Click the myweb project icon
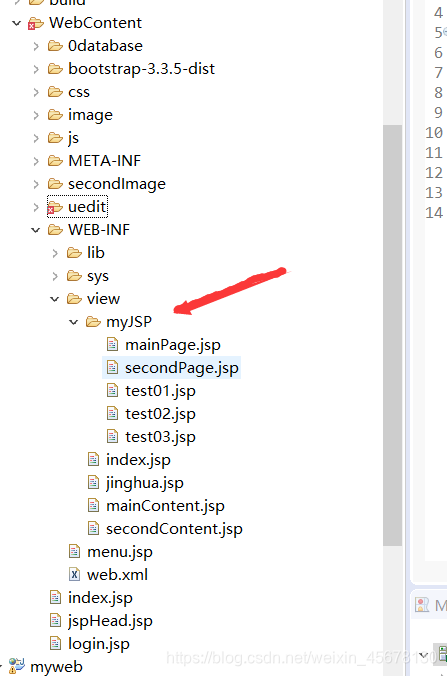The width and height of the screenshot is (447, 676). coord(17,666)
